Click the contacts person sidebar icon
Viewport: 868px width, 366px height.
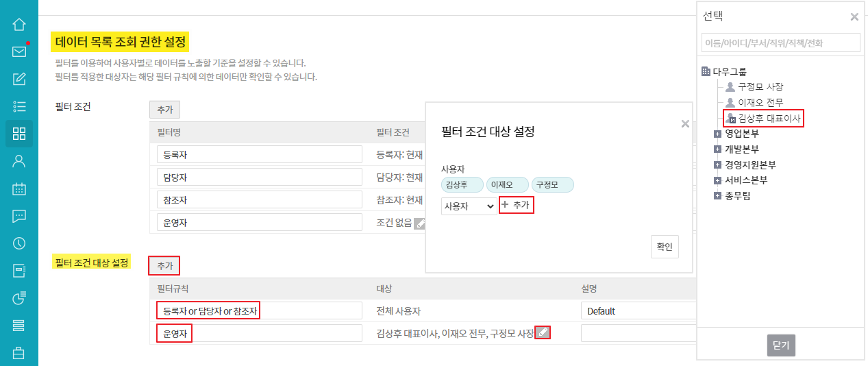click(x=19, y=161)
